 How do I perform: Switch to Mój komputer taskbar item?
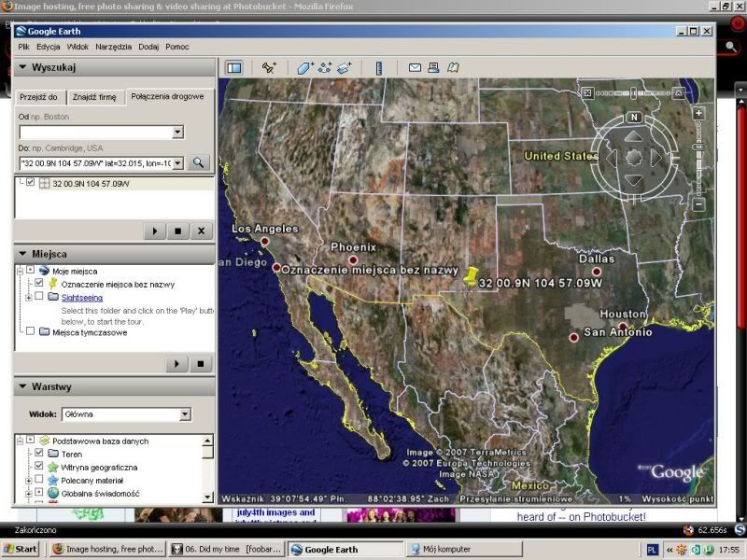pos(465,549)
